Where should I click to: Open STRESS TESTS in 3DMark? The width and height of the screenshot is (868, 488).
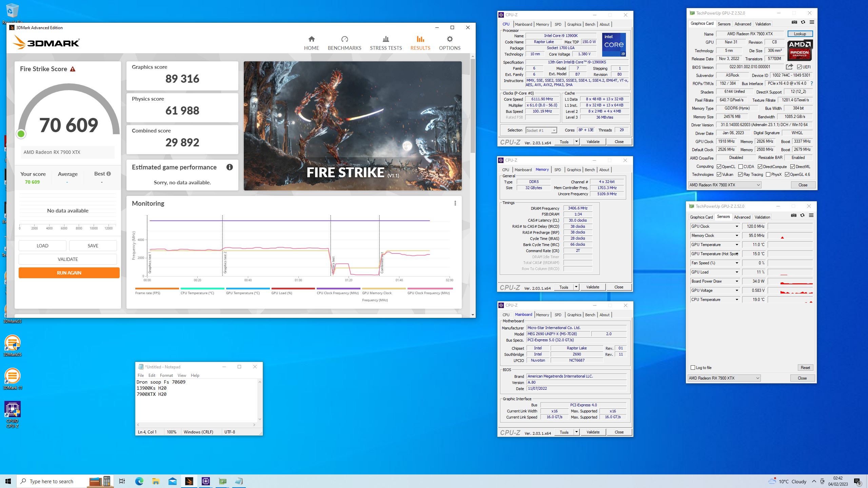[x=386, y=43]
